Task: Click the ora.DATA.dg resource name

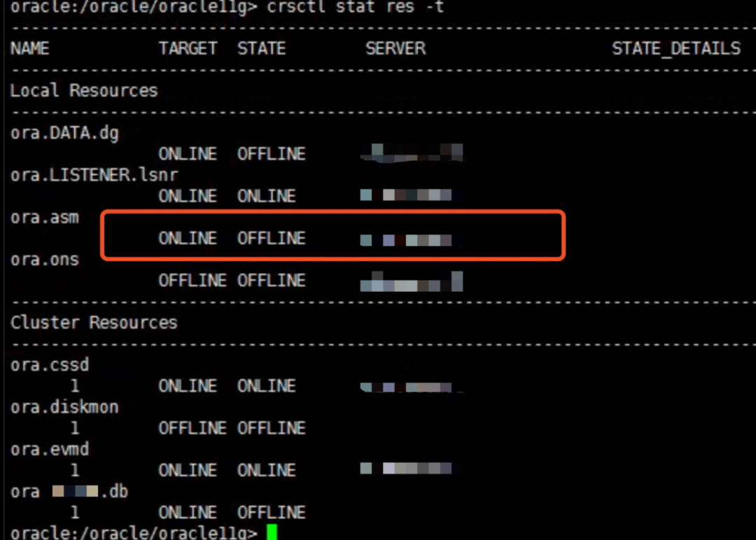Action: (64, 133)
